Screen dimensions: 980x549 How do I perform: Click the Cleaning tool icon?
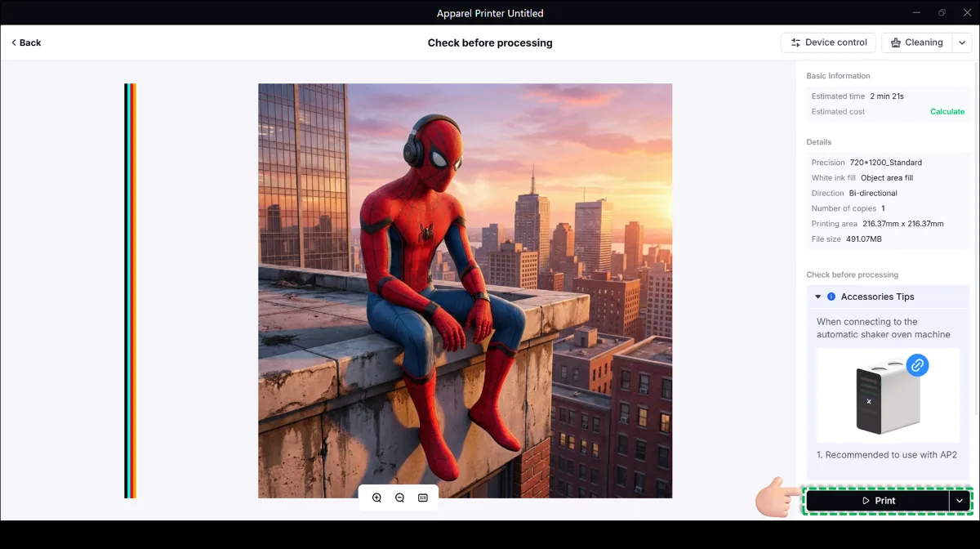(x=896, y=42)
